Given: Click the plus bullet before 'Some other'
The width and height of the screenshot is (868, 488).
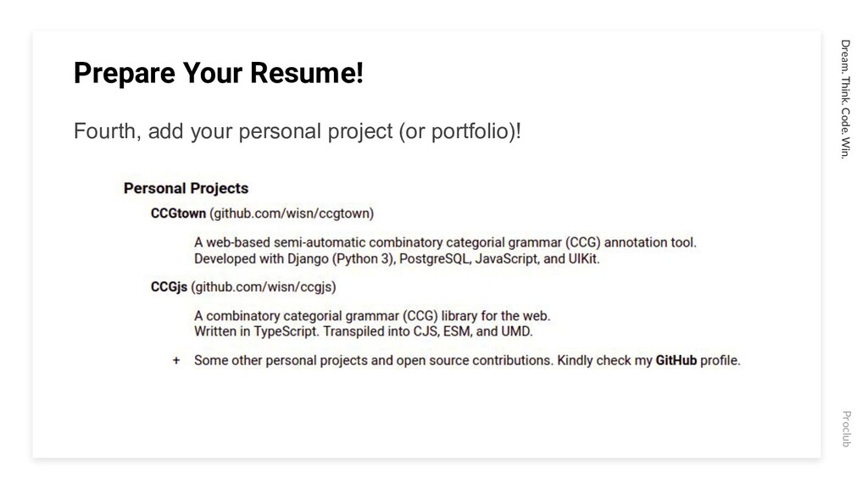Looking at the screenshot, I should [x=176, y=361].
